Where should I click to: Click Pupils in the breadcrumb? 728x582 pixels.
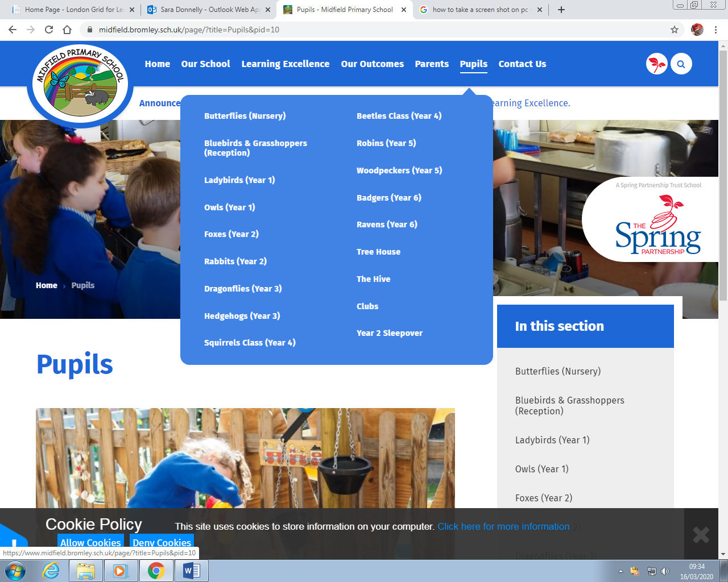83,285
